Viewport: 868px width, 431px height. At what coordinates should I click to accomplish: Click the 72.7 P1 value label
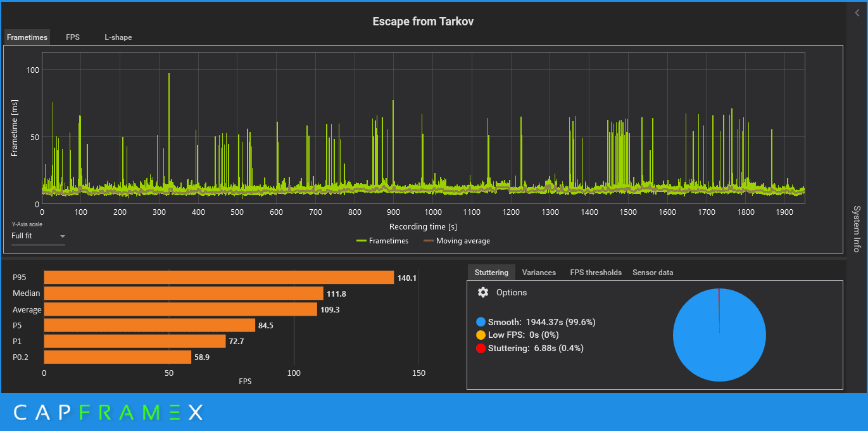237,342
